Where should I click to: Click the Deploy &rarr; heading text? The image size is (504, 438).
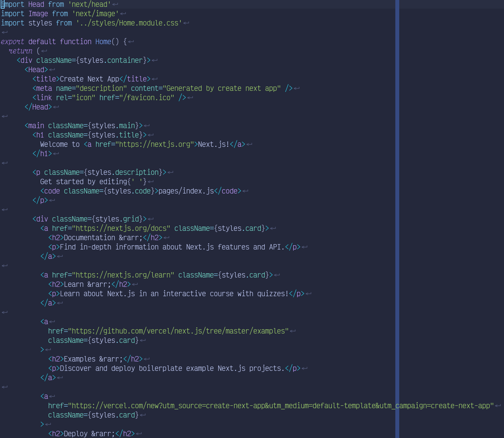pos(88,434)
